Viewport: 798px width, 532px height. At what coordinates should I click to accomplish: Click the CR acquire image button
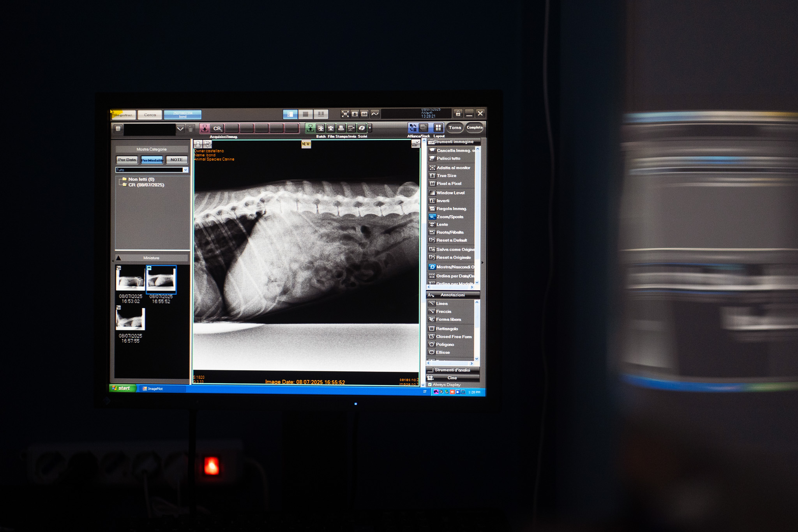pos(217,128)
